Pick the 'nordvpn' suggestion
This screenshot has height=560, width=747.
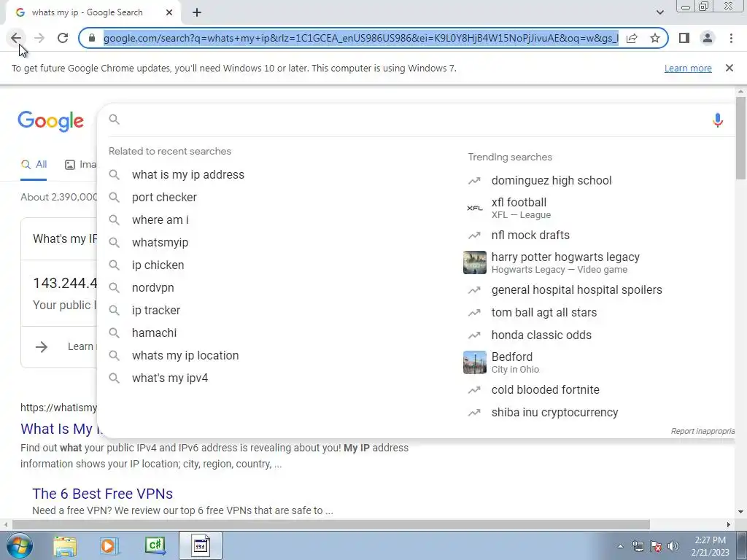point(153,287)
